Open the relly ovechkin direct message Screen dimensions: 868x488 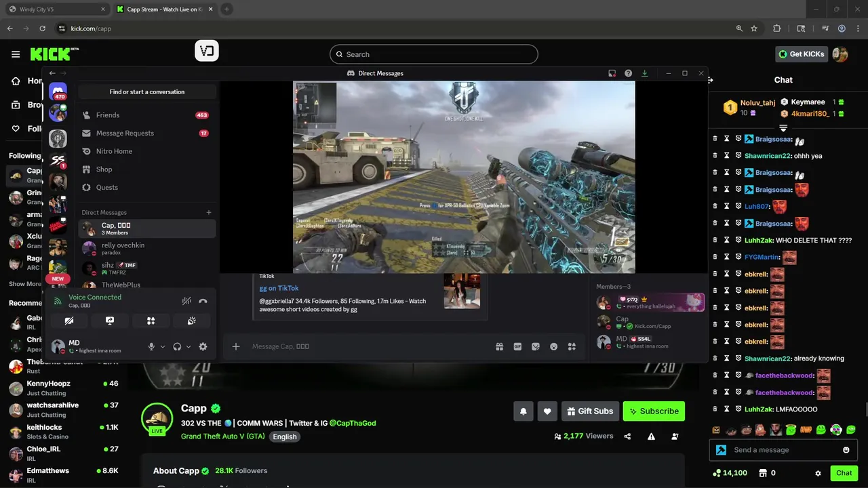click(x=147, y=249)
